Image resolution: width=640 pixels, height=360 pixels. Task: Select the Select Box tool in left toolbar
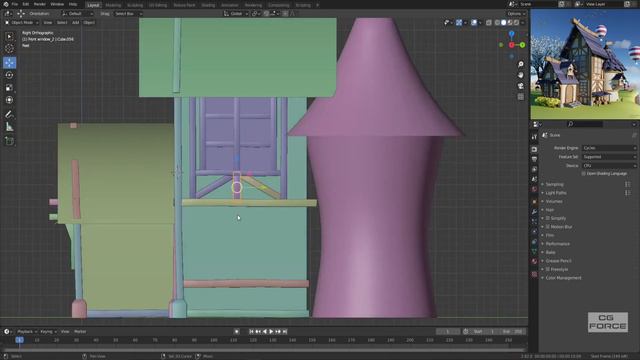pyautogui.click(x=9, y=36)
